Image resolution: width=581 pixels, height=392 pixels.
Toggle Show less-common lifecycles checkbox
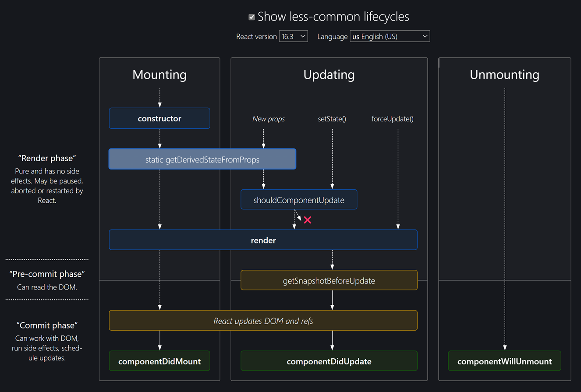click(252, 17)
